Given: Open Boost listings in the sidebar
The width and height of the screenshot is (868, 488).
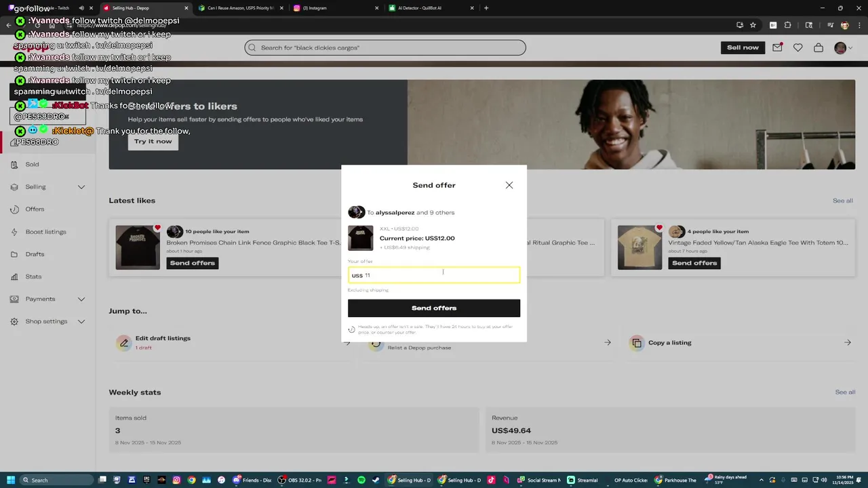Looking at the screenshot, I should [45, 232].
